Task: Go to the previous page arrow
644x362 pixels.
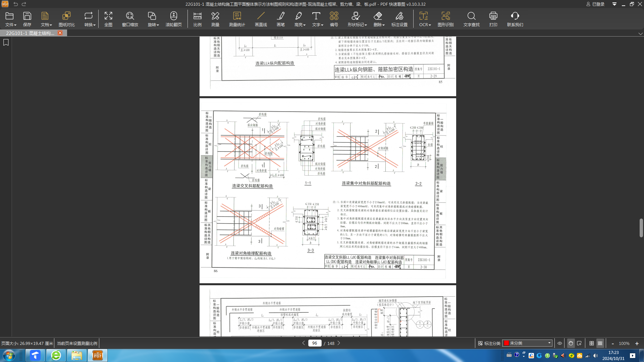Action: [x=304, y=343]
